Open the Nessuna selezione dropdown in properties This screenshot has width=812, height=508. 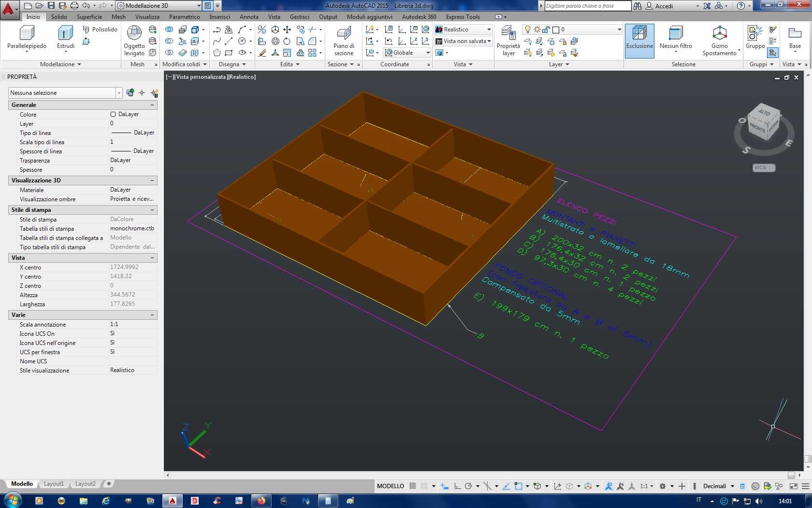65,93
